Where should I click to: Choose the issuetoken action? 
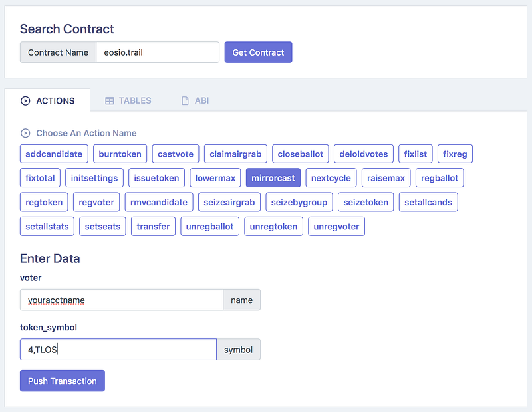click(156, 178)
